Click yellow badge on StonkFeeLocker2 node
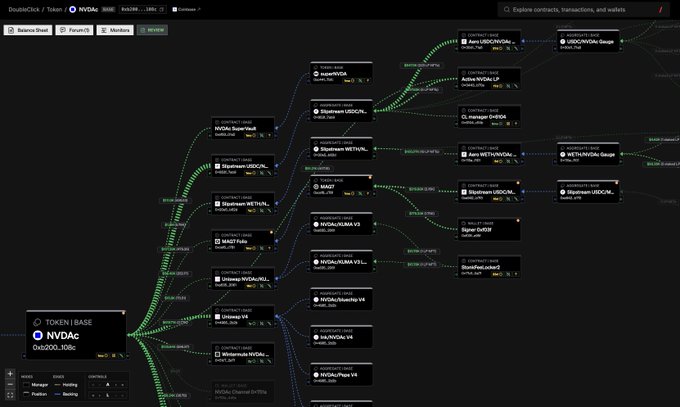Screen dimensions: 680x407 click(x=496, y=274)
